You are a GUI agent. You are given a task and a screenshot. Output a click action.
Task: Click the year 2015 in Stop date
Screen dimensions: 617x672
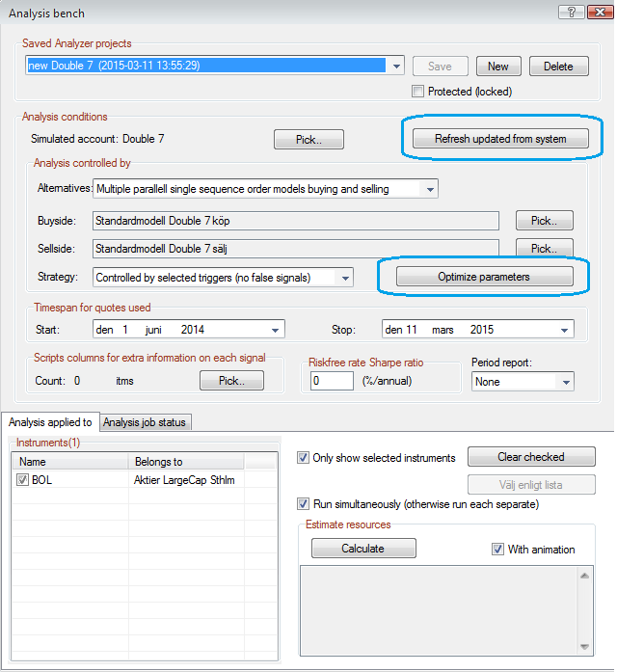tap(482, 330)
